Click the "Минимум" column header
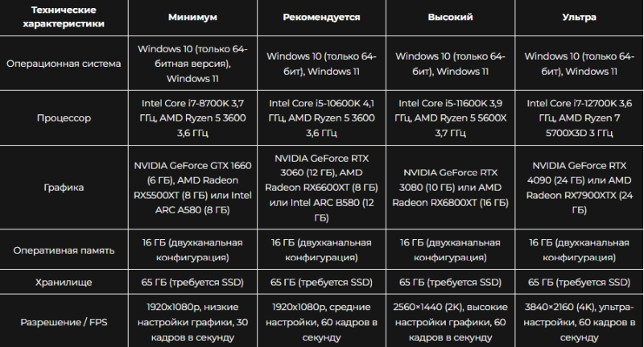The width and height of the screenshot is (644, 347). pyautogui.click(x=192, y=16)
